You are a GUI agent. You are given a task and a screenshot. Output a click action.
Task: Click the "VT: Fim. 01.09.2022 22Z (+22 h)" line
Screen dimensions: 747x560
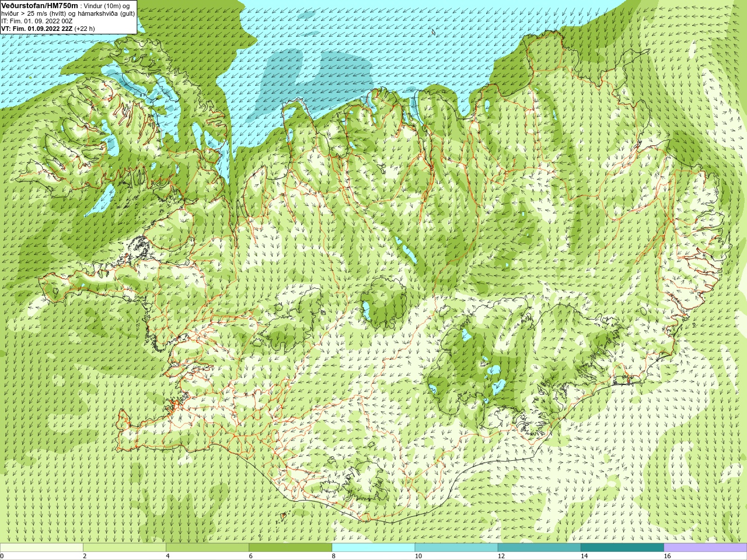pos(48,28)
